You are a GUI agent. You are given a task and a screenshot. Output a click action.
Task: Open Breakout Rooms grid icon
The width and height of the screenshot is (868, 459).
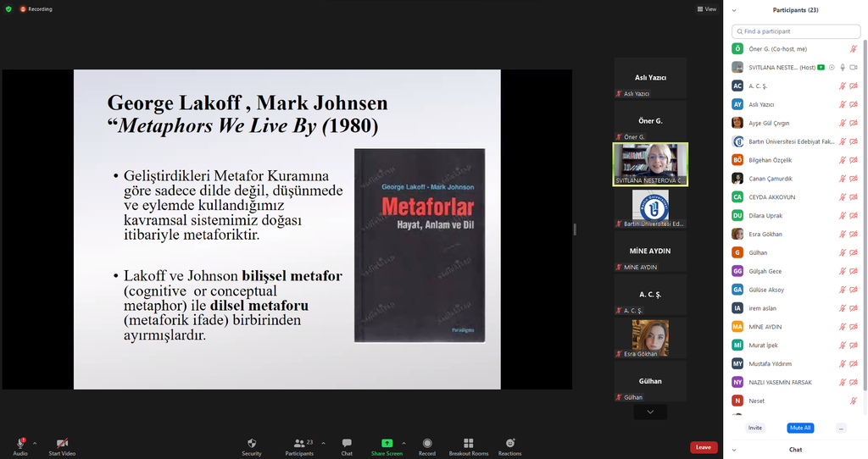[468, 443]
